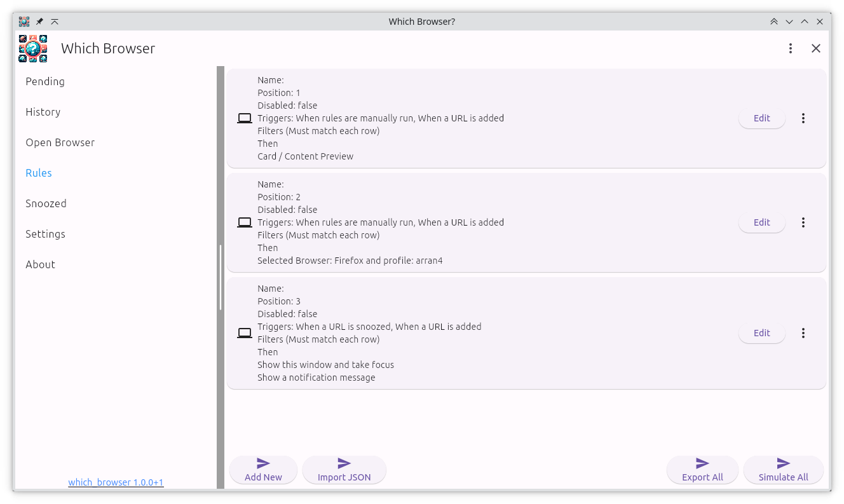This screenshot has width=844, height=504.
Task: Open Settings from the sidebar
Action: point(45,234)
